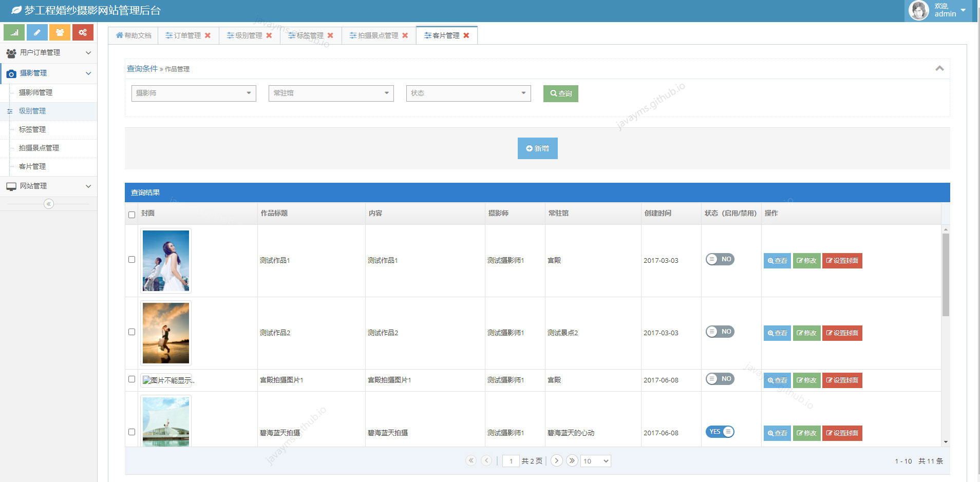Disable the YES toggle for 碧海蓝天拍摄
The image size is (980, 482).
point(719,431)
